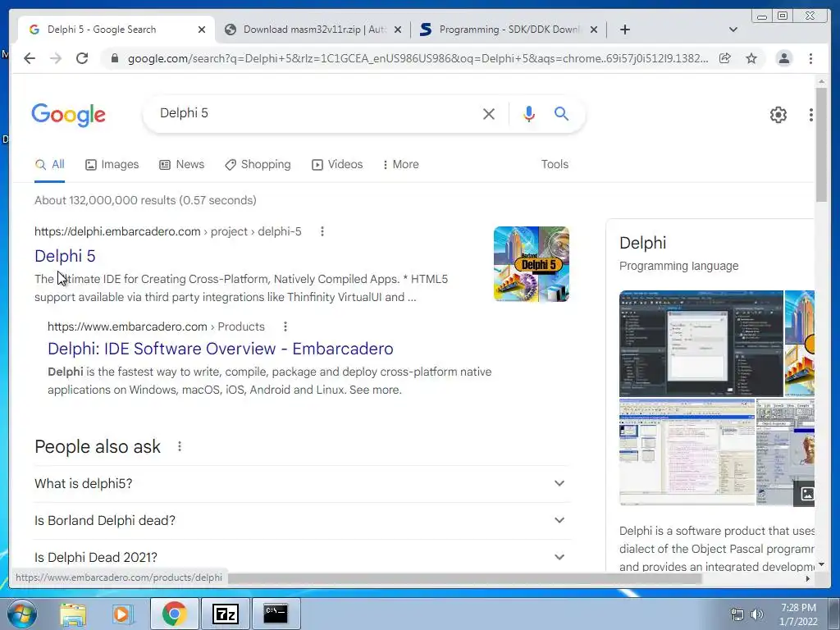Screen dimensions: 840x630
Task: Select the Shopping search tab
Action: point(258,164)
